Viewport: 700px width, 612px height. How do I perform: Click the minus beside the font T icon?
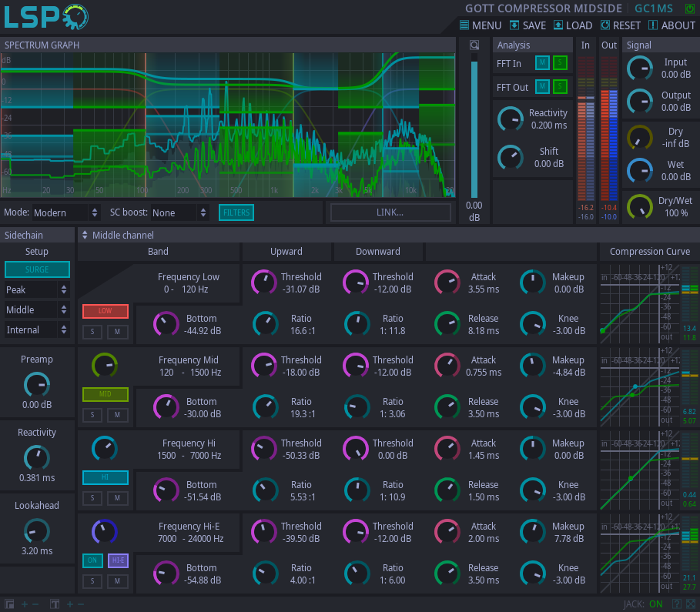[81, 604]
